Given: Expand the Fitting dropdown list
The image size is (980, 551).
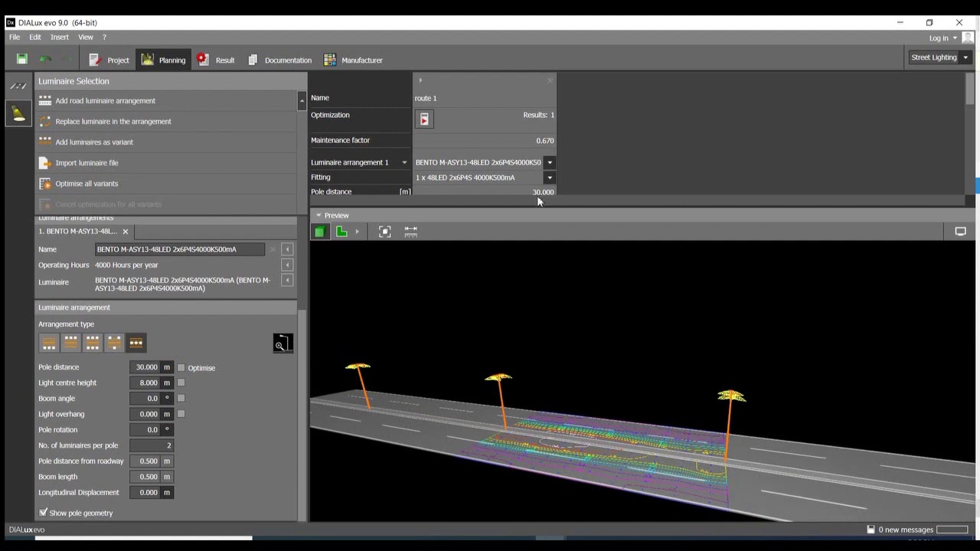Looking at the screenshot, I should point(549,178).
